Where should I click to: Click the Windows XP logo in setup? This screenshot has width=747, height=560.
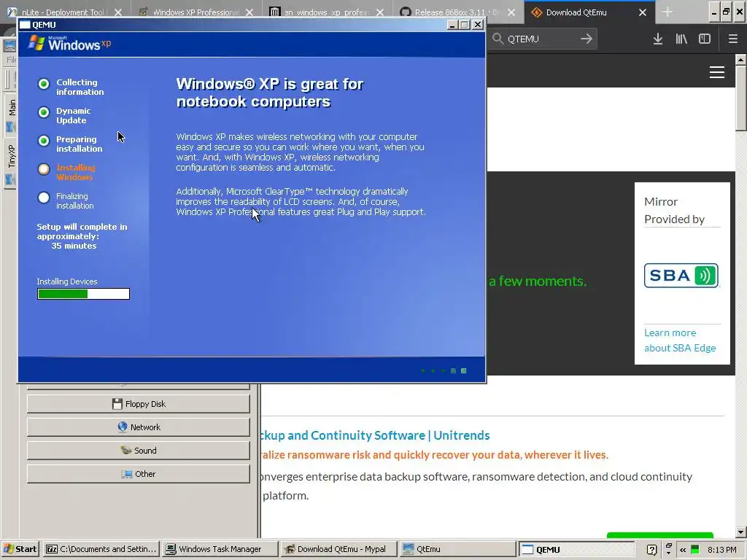click(x=69, y=44)
